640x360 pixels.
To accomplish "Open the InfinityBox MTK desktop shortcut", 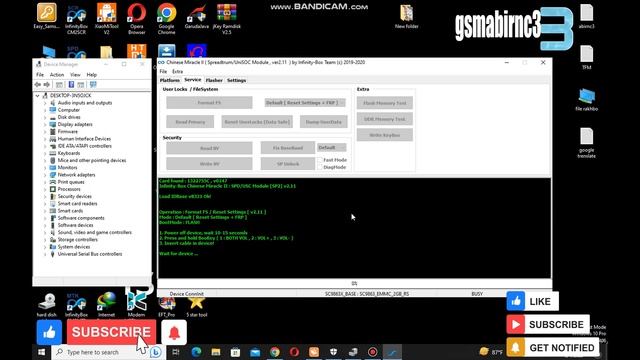I will pos(76,305).
